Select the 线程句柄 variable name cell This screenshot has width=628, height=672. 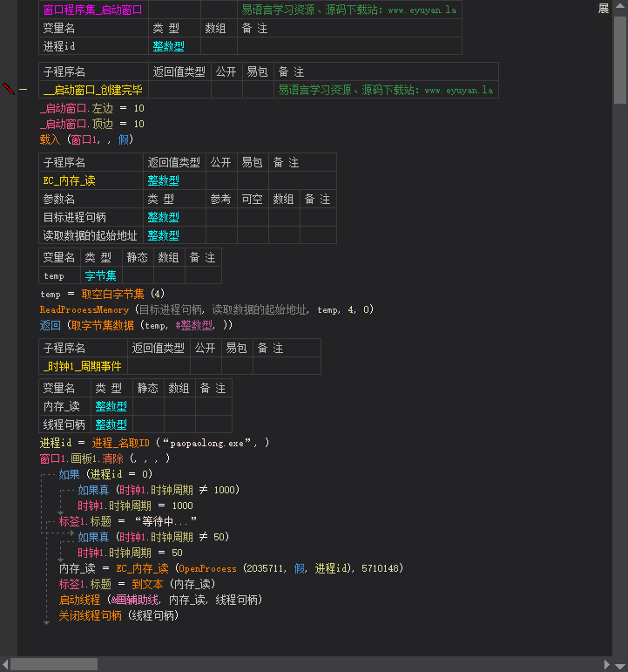coord(64,424)
